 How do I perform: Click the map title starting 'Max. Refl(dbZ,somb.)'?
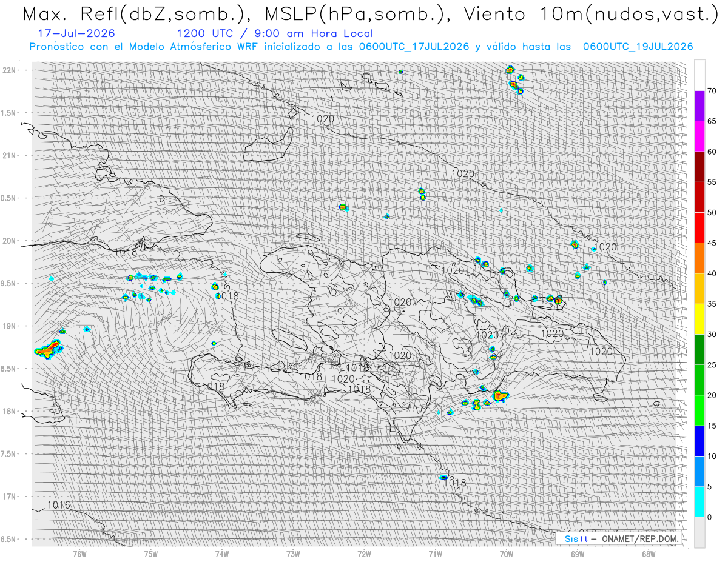tap(369, 15)
